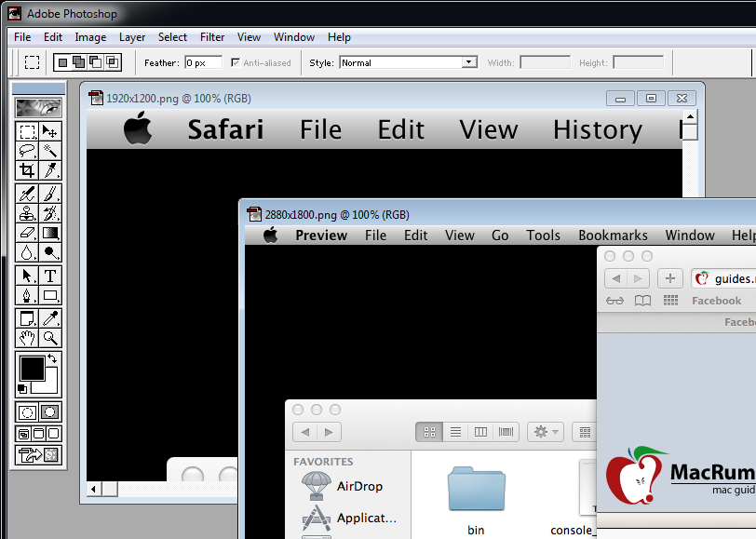Select the Zoom tool

[x=50, y=338]
